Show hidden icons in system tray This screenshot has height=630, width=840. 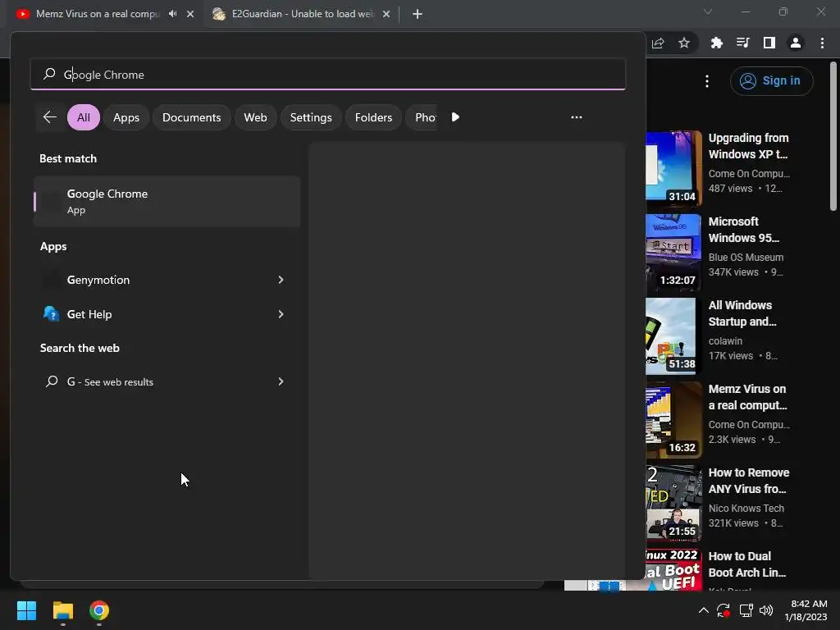[703, 610]
